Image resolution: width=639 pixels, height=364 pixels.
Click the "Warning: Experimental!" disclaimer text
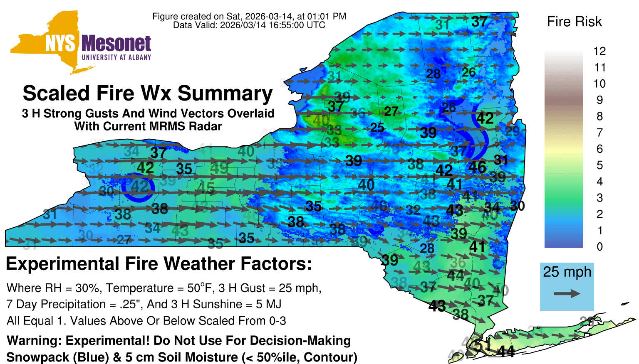point(179,341)
